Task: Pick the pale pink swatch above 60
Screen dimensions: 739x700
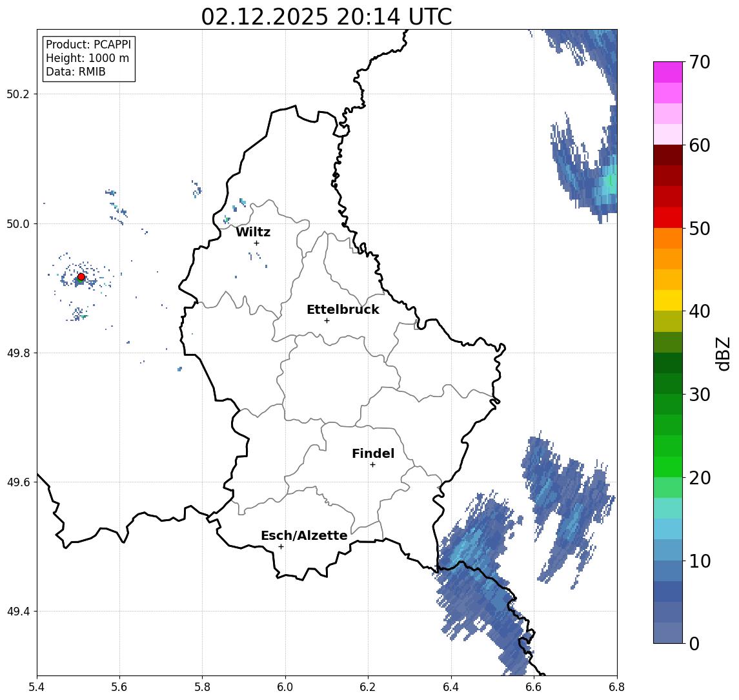Action: (668, 134)
